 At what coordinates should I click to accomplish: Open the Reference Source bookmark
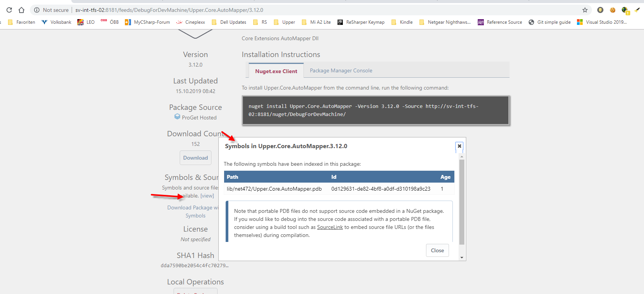[x=500, y=22]
